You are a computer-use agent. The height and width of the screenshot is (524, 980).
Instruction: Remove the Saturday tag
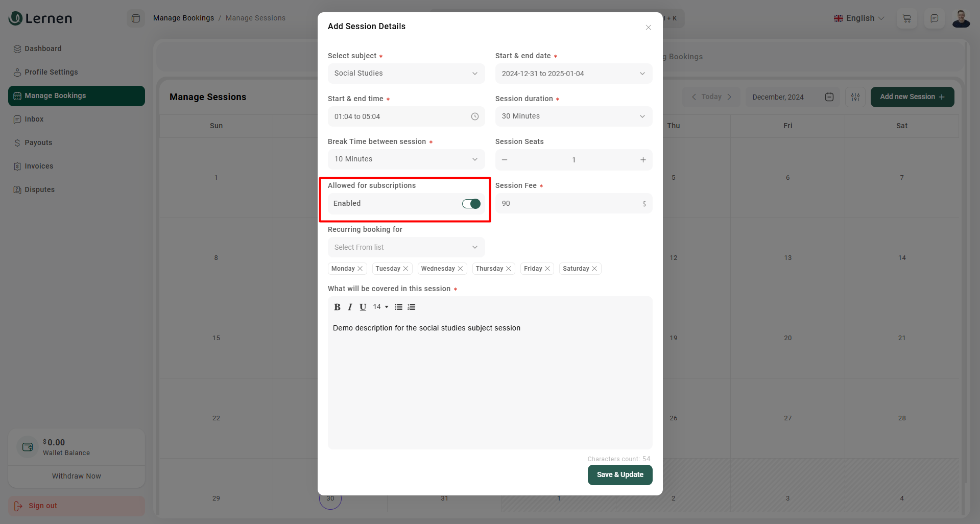(x=594, y=269)
